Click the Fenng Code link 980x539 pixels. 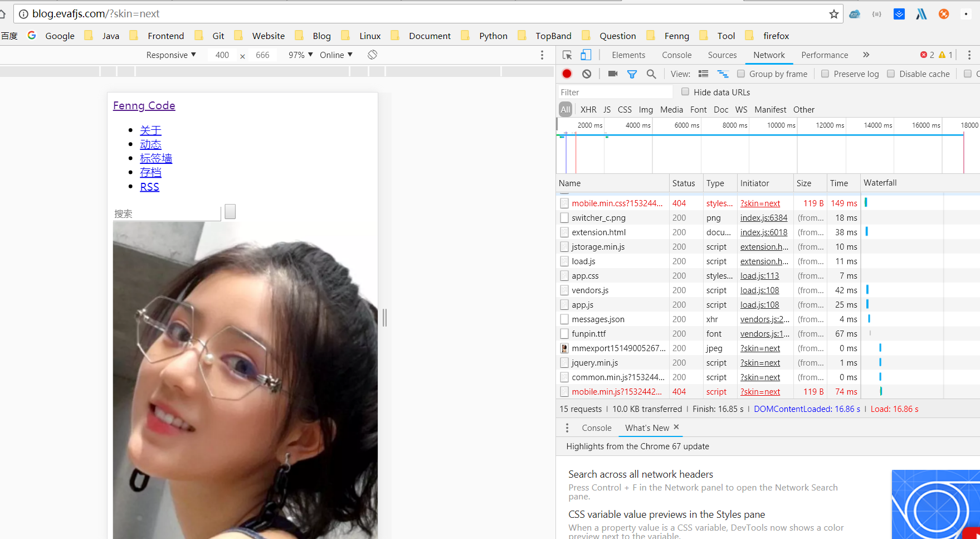[144, 105]
